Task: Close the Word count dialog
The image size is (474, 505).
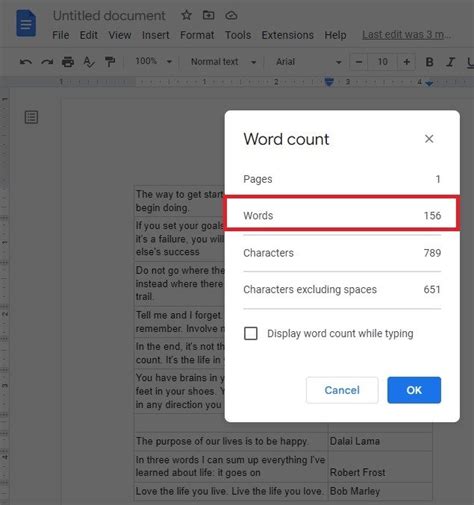Action: tap(429, 139)
